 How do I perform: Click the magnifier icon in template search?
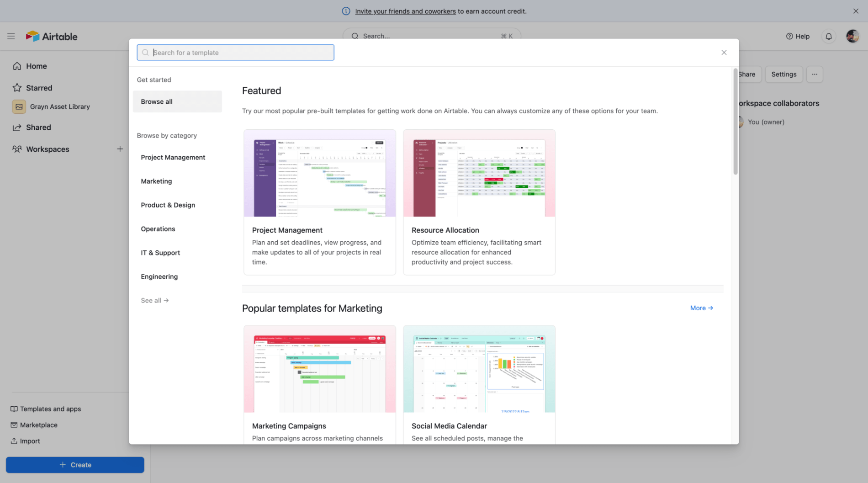(x=145, y=53)
